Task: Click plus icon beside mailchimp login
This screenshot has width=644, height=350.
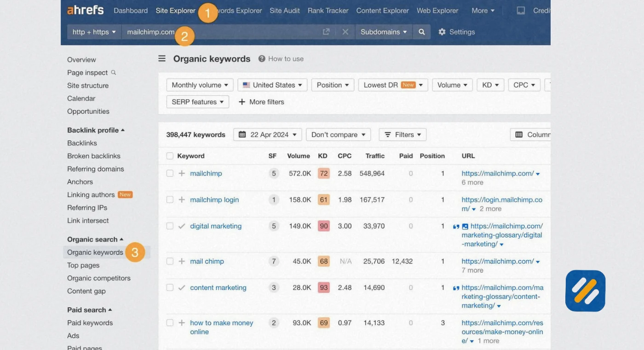Action: point(182,200)
